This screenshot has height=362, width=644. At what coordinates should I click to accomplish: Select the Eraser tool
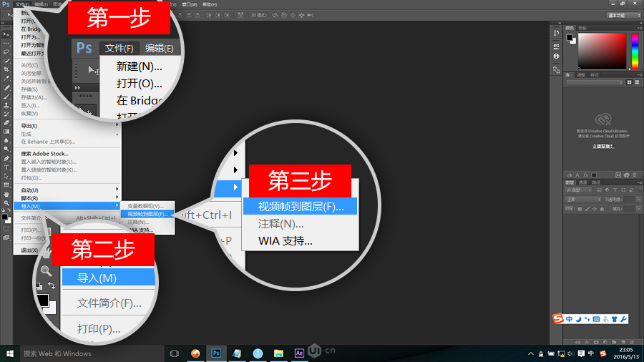(x=6, y=123)
